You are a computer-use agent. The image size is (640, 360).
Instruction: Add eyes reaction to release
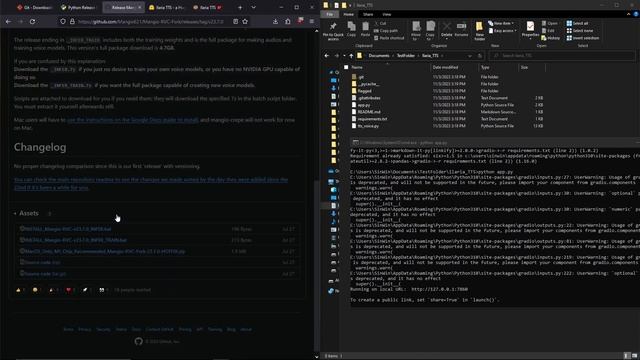click(102, 290)
